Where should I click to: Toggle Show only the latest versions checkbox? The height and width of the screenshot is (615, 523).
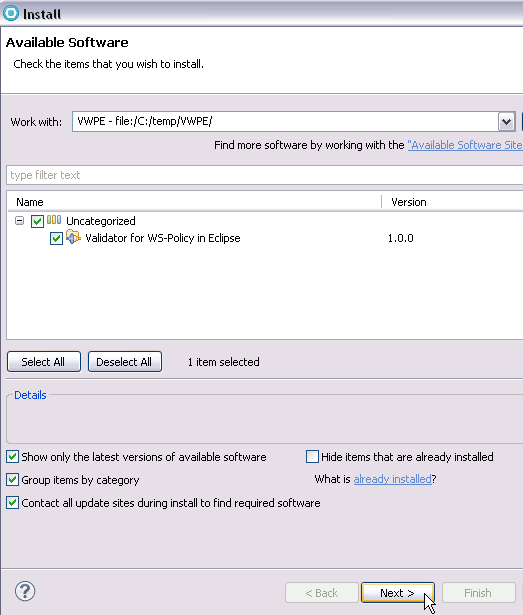click(x=13, y=457)
